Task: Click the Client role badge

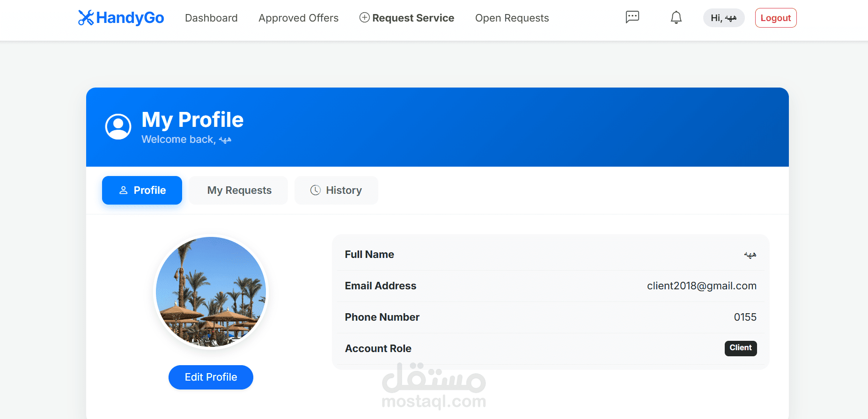Action: [x=741, y=348]
